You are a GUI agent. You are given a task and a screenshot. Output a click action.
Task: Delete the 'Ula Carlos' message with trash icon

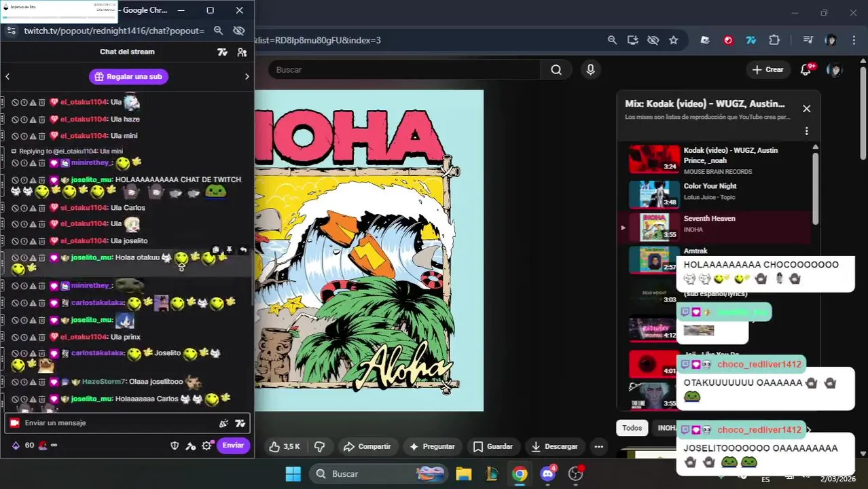click(41, 208)
